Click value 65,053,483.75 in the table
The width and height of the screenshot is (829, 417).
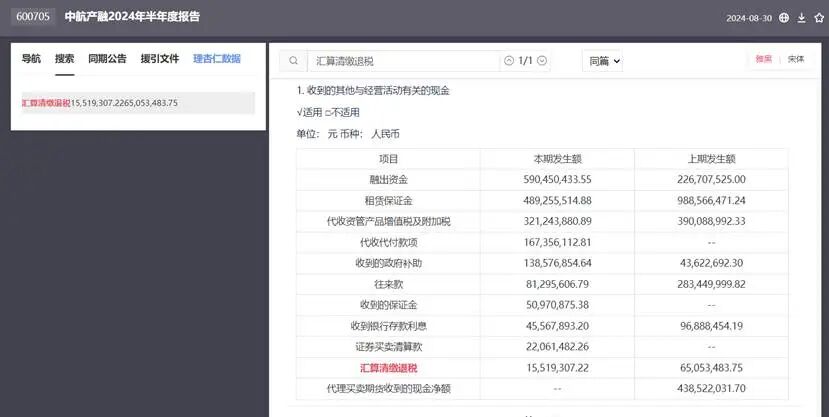pyautogui.click(x=711, y=368)
